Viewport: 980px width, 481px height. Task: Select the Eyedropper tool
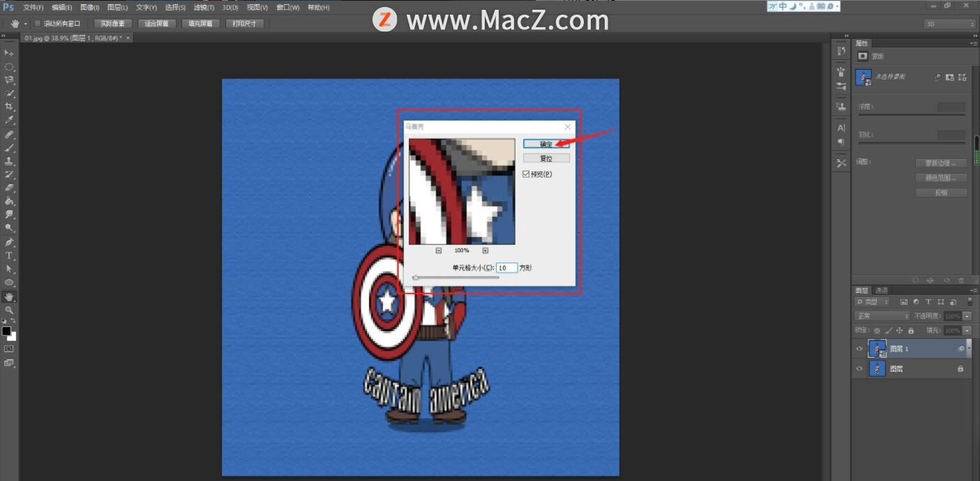click(9, 121)
